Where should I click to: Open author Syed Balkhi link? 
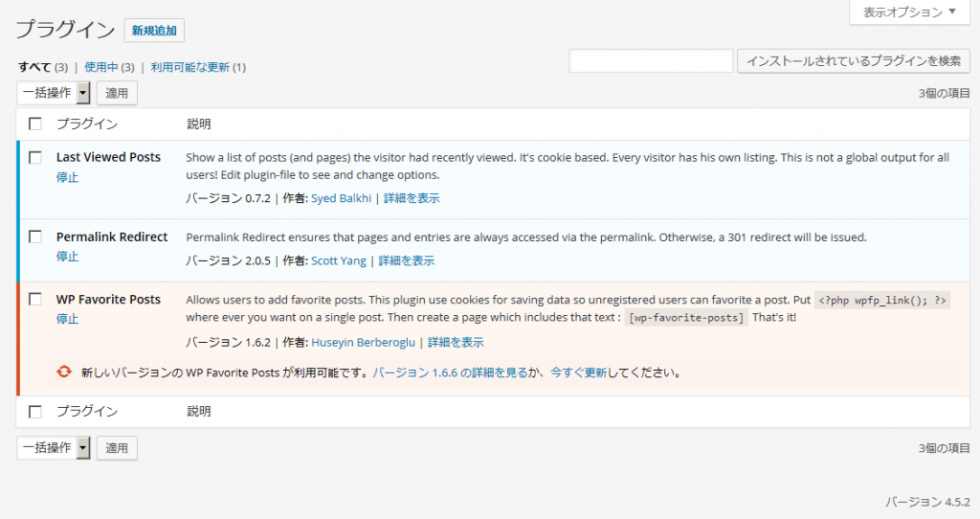pyautogui.click(x=342, y=198)
